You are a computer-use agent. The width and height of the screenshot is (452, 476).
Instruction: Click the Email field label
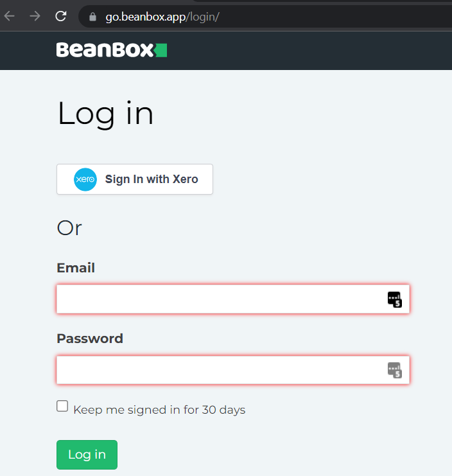[x=76, y=268]
